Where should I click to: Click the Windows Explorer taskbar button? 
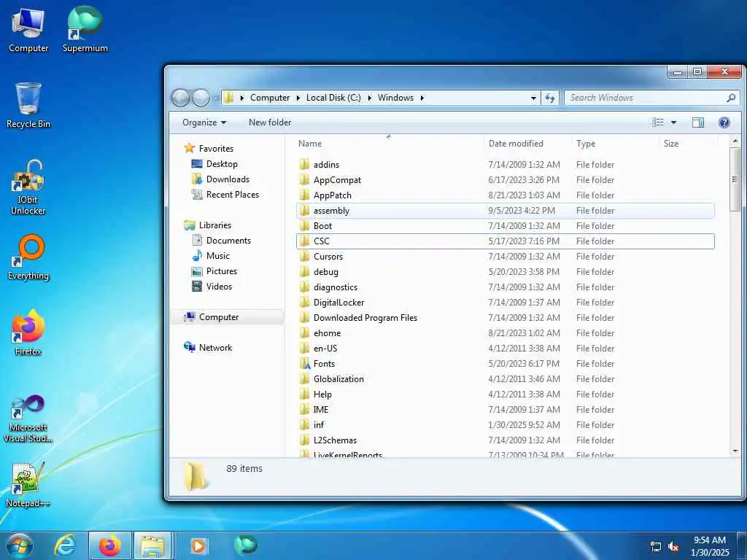click(152, 545)
